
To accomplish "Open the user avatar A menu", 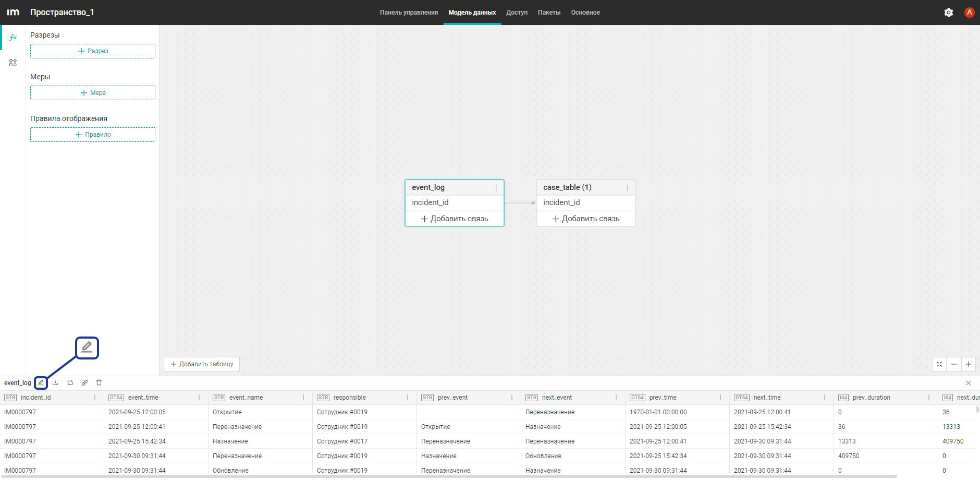I will tap(970, 13).
